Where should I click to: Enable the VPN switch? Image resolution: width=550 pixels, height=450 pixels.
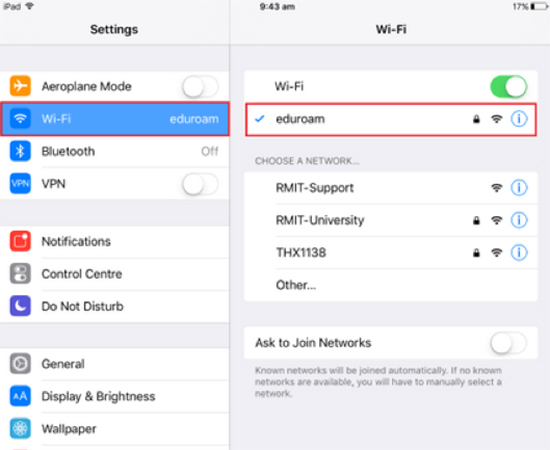coord(200,184)
